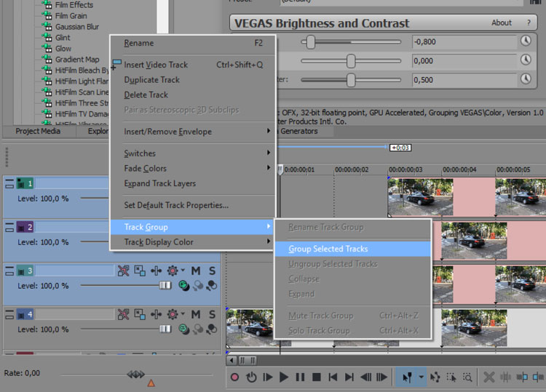Expand Fade Colors submenu
The image size is (546, 392).
pos(193,168)
